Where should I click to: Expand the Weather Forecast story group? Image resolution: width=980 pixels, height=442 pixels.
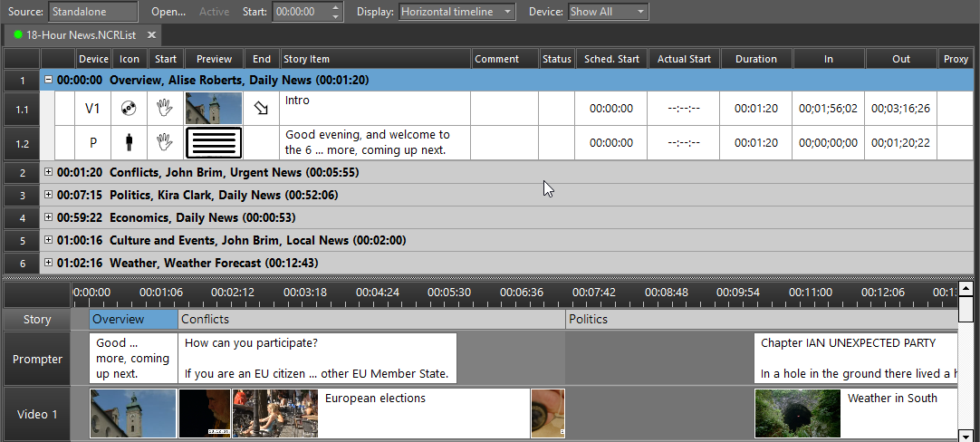(48, 263)
